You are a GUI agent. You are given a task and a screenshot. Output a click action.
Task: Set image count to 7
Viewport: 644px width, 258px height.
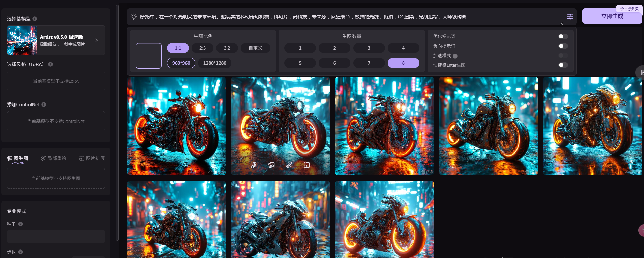tap(369, 63)
